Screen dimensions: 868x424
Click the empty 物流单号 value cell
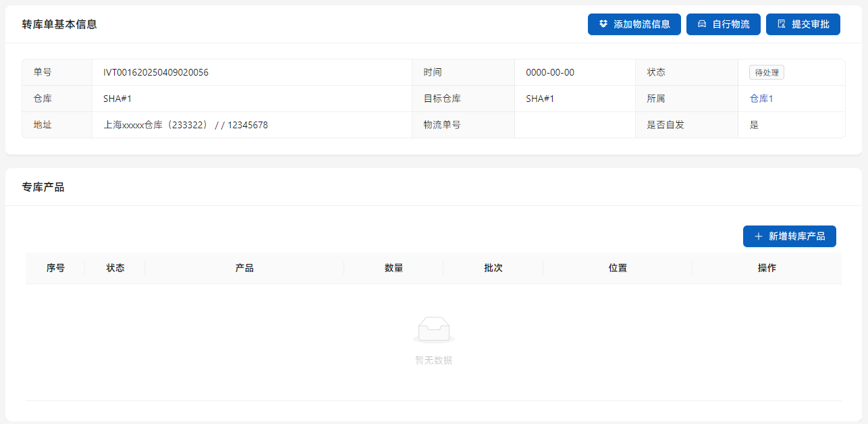pos(574,125)
